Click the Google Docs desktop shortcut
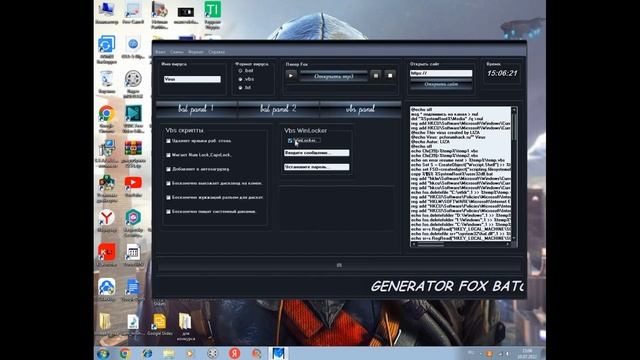This screenshot has height=360, width=640. click(133, 290)
